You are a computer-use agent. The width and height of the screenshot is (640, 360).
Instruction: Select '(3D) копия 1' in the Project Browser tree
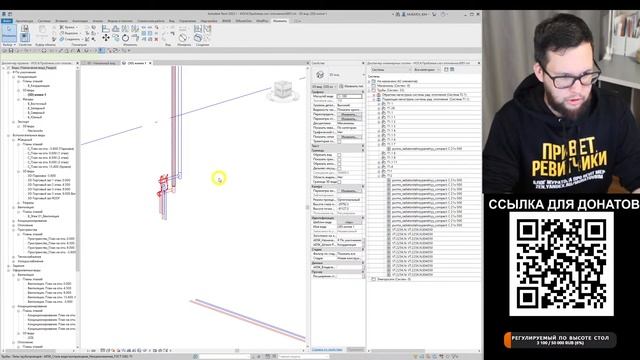(x=37, y=95)
